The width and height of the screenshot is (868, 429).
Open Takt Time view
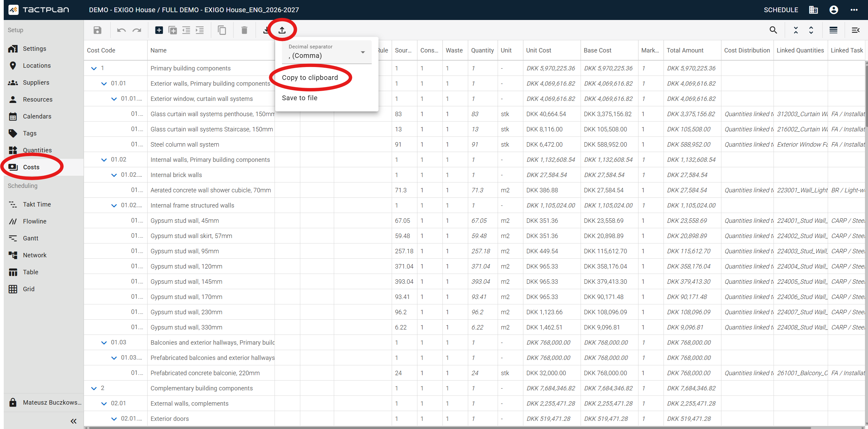(x=44, y=205)
